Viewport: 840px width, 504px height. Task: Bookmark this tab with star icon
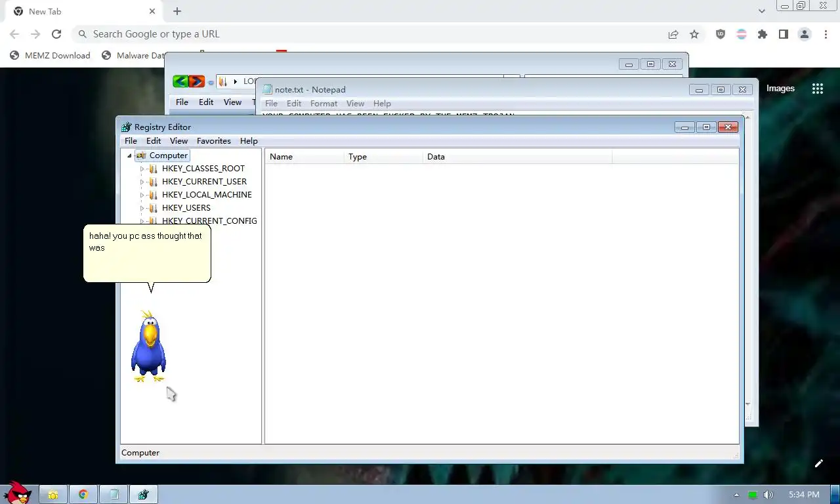click(694, 34)
